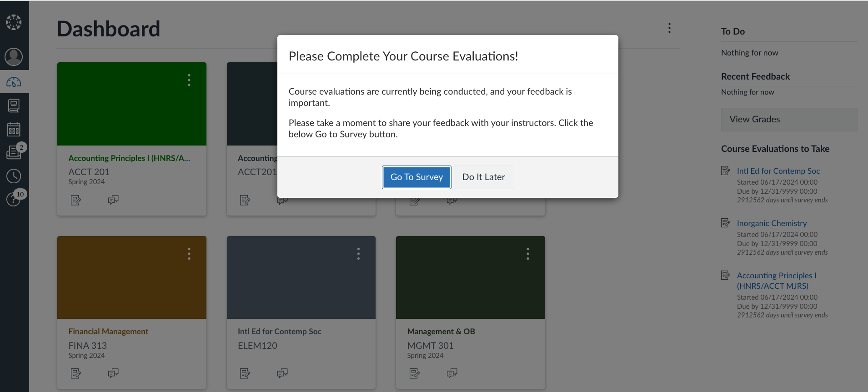Click the Do It Later button
The image size is (868, 392).
click(483, 177)
